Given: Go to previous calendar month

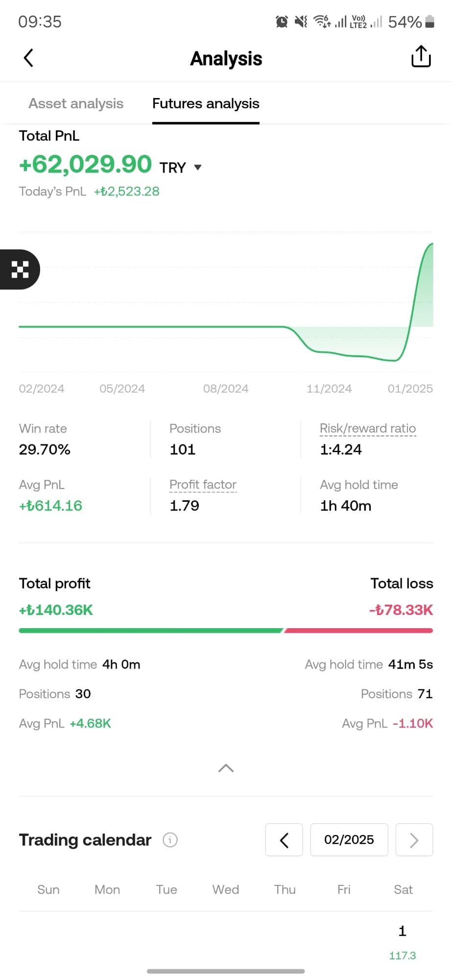Looking at the screenshot, I should 284,840.
